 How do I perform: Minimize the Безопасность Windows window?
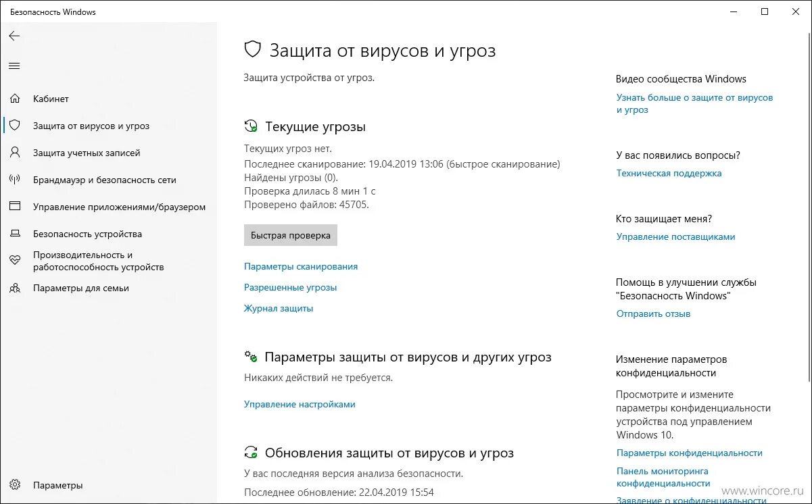click(x=734, y=11)
